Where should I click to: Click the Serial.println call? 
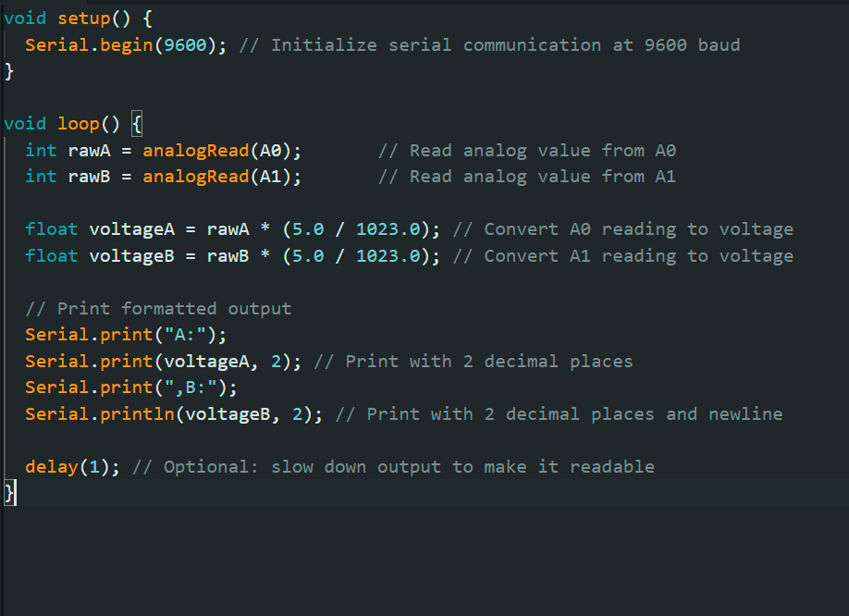click(x=100, y=413)
